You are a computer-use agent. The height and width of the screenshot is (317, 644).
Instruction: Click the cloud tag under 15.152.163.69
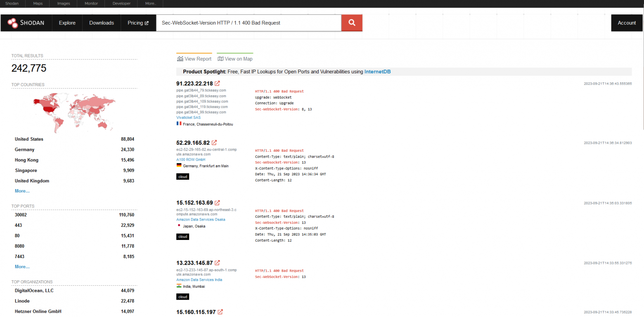(x=182, y=237)
